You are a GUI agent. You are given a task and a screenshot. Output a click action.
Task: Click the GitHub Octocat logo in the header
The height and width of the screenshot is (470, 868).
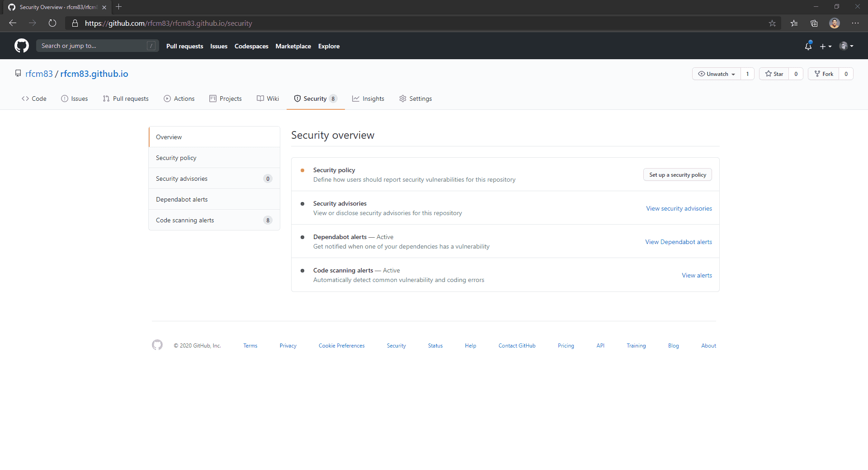point(22,46)
